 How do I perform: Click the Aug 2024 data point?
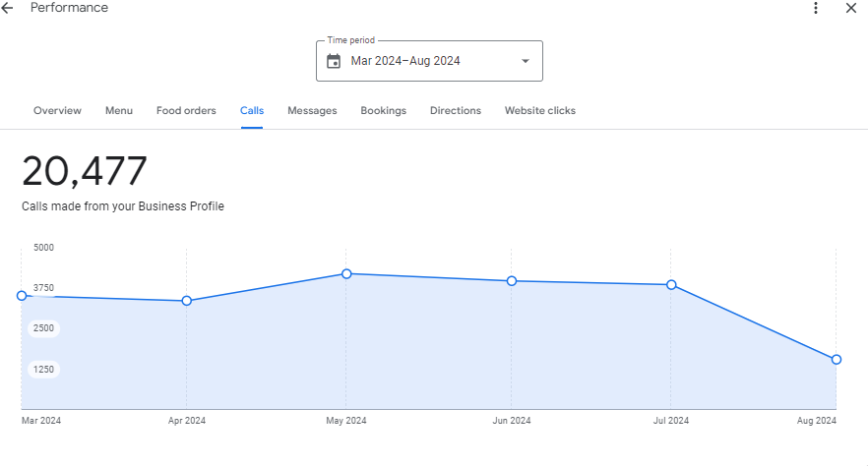click(836, 360)
